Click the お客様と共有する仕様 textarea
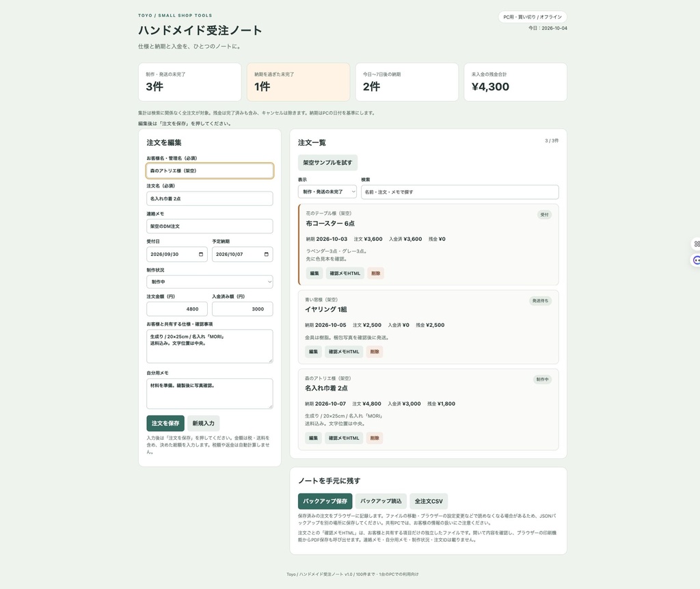The width and height of the screenshot is (700, 589). click(209, 346)
